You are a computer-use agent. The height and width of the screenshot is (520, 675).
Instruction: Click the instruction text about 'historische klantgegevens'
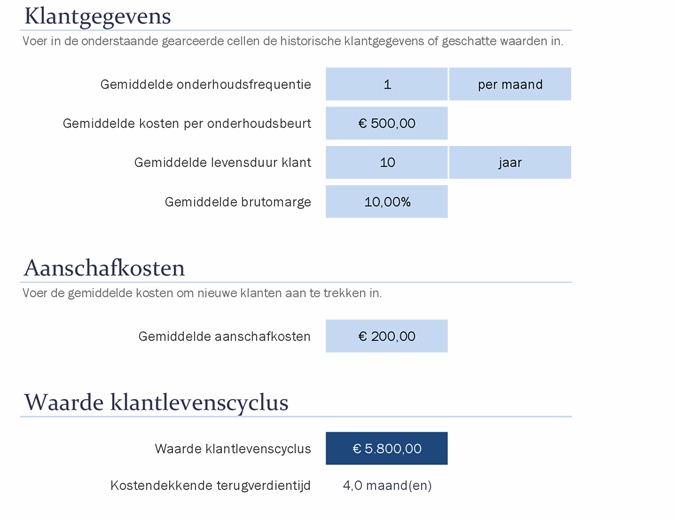click(x=292, y=41)
